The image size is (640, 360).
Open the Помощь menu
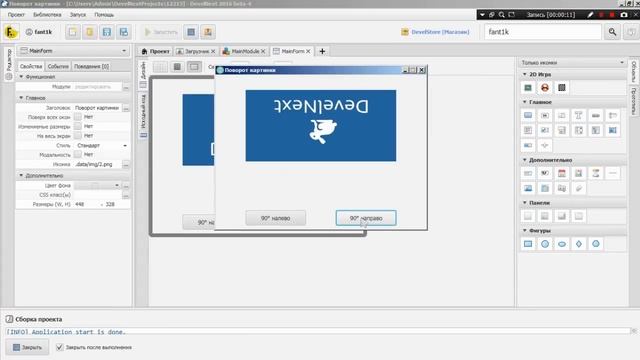pyautogui.click(x=104, y=15)
